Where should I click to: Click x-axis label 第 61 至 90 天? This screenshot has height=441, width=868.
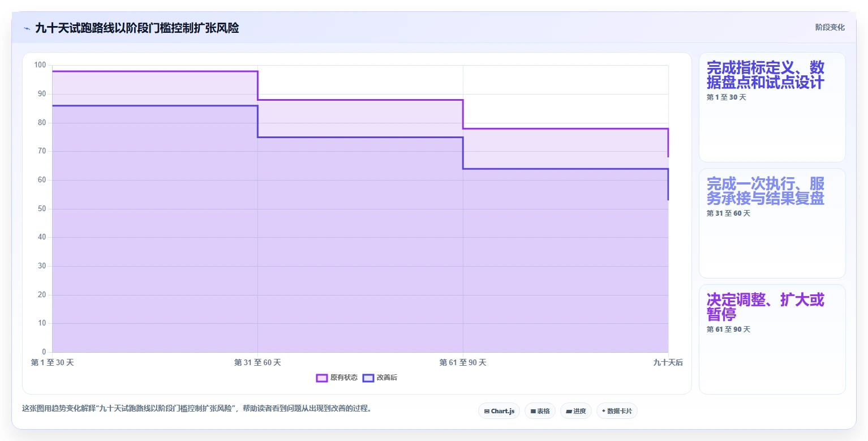point(463,362)
